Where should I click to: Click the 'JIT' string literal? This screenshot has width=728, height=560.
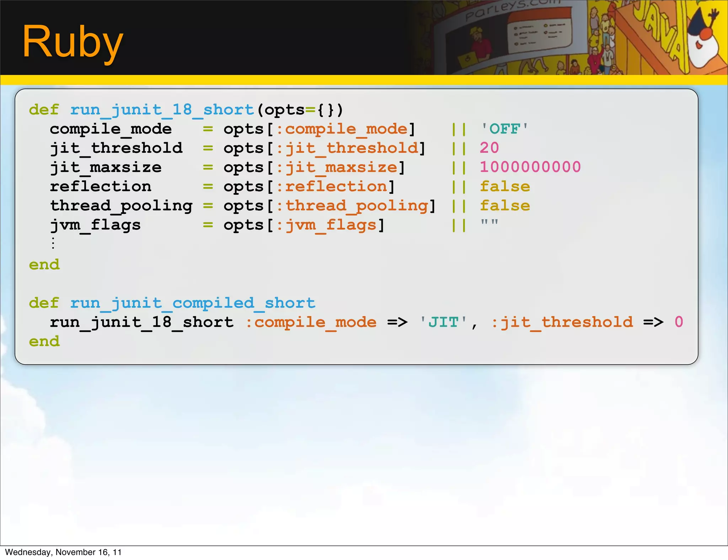(443, 322)
